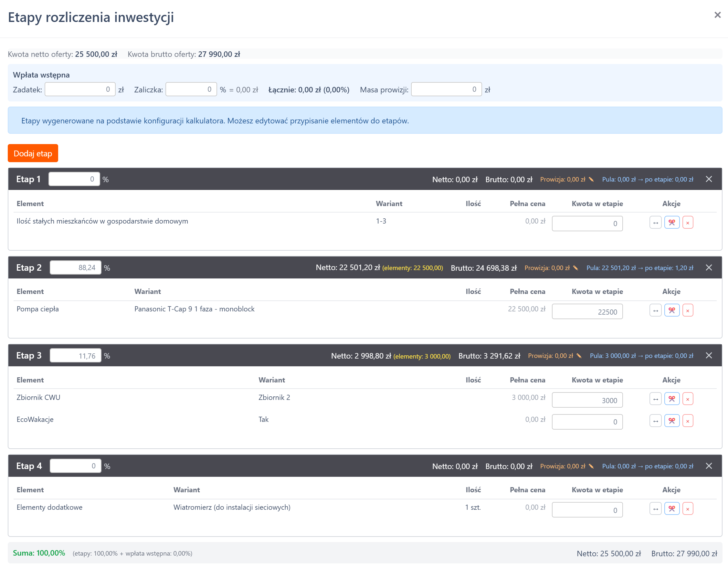Edit Prowizja pencil icon in Etap 3
This screenshot has height=564, width=728.
pos(579,355)
